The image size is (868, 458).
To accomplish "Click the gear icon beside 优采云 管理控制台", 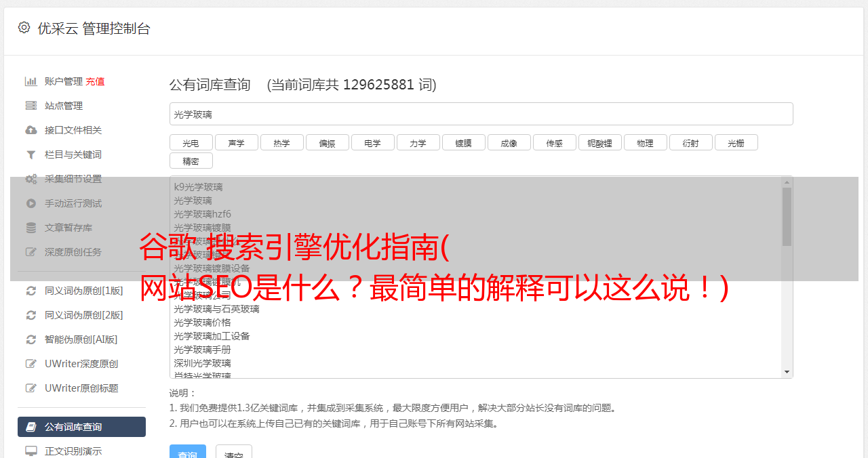I will pos(24,28).
